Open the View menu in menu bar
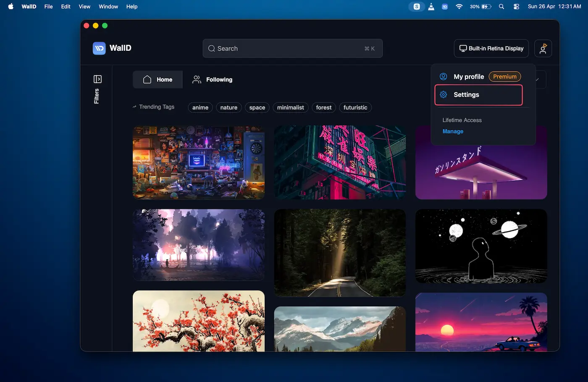Image resolution: width=588 pixels, height=382 pixels. (x=84, y=7)
